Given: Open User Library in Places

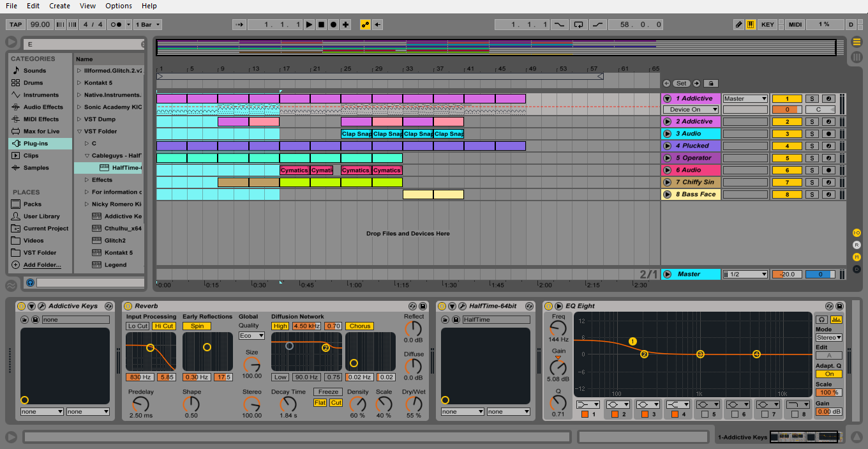Looking at the screenshot, I should (x=40, y=216).
